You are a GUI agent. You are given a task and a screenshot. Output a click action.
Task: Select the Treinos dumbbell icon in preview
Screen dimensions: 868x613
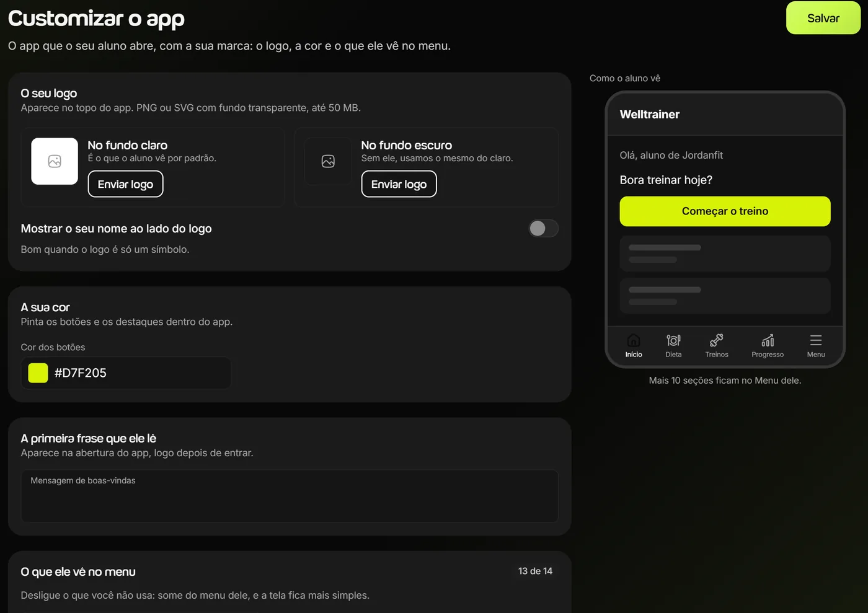[x=717, y=340]
